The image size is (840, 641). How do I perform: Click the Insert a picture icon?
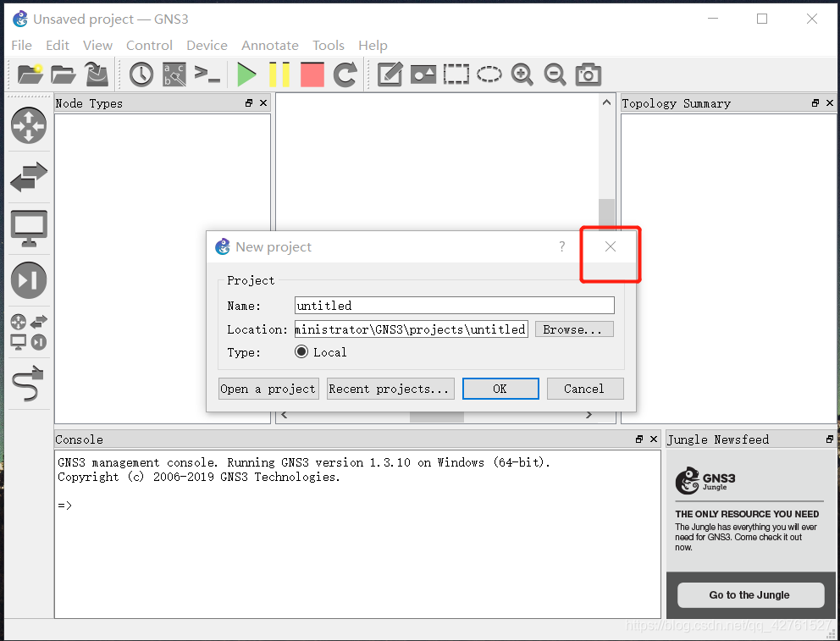pyautogui.click(x=423, y=75)
